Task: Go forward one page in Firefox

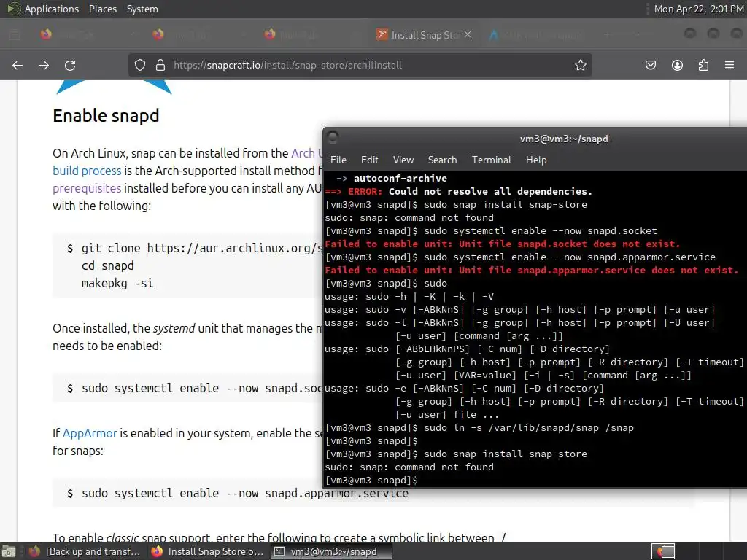Action: pos(44,65)
